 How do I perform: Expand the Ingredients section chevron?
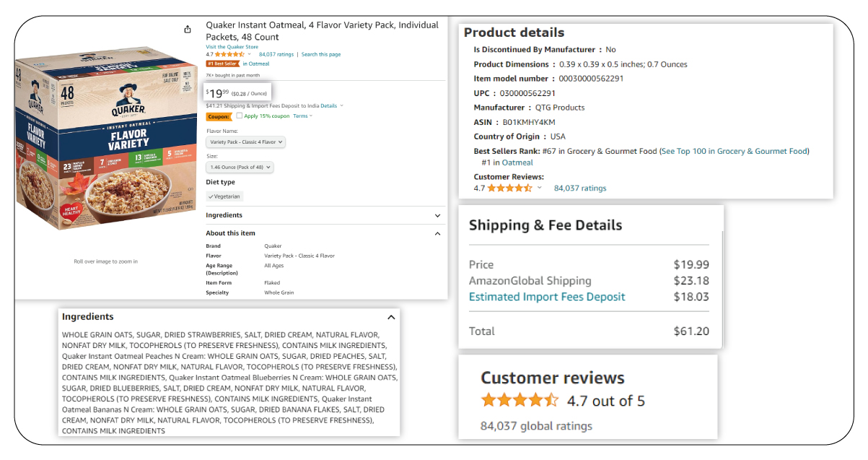(437, 215)
